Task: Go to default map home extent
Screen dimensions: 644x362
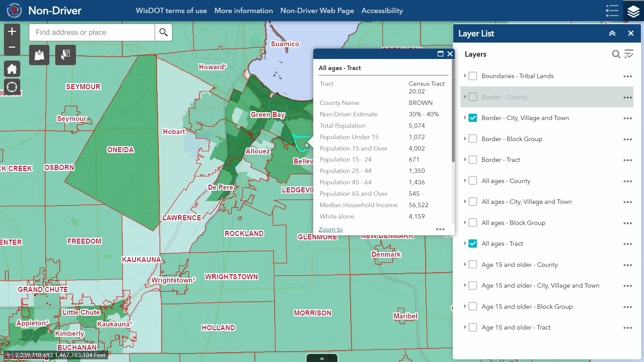Action: [12, 69]
